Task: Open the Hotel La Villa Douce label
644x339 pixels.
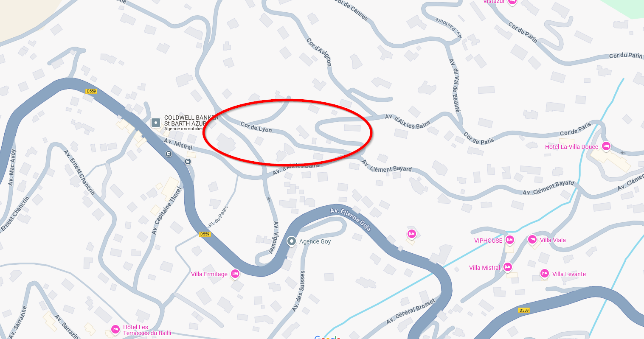Action: [x=571, y=147]
